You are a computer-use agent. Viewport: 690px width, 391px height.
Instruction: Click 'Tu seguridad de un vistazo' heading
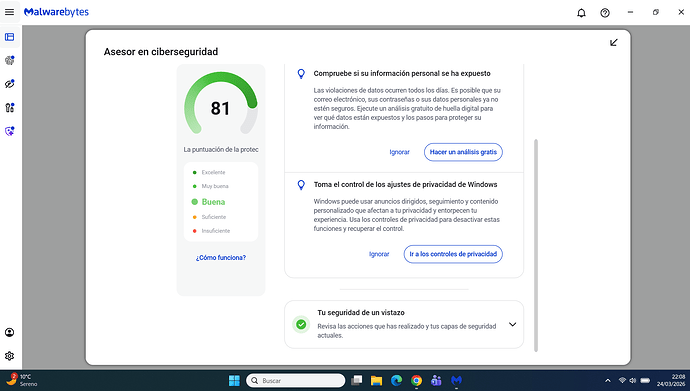click(x=361, y=313)
